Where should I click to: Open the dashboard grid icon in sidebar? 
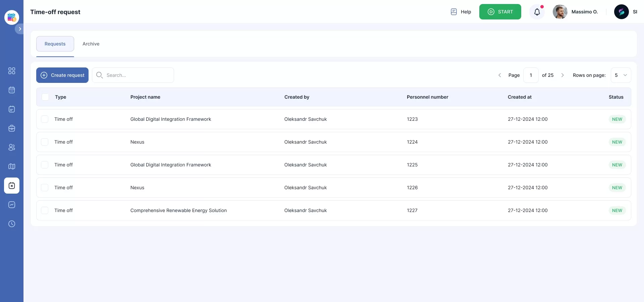pyautogui.click(x=12, y=71)
